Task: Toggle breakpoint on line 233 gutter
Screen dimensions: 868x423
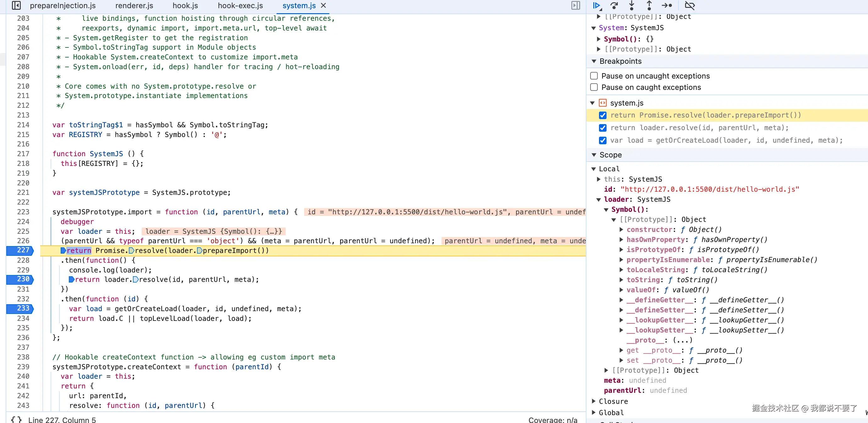Action: click(23, 308)
